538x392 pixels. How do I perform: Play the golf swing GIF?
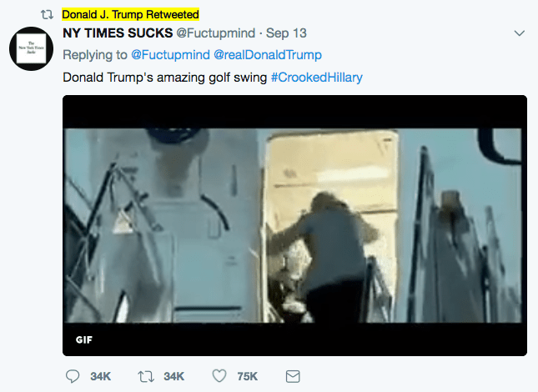[x=294, y=225]
